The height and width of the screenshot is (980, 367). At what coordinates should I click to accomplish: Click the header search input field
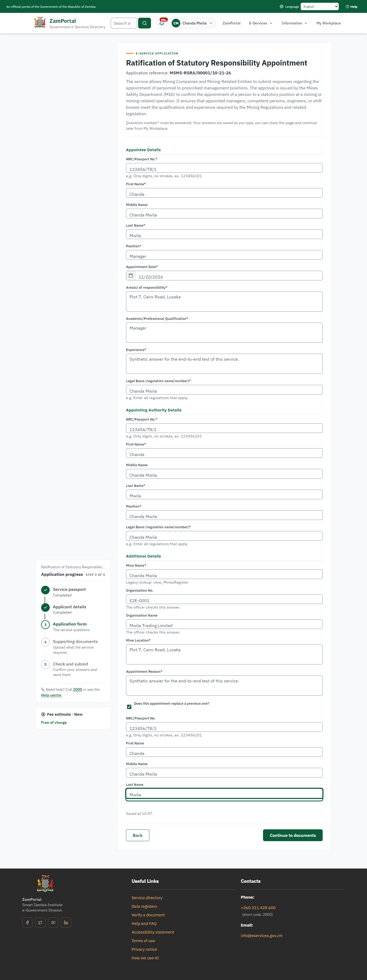click(124, 23)
